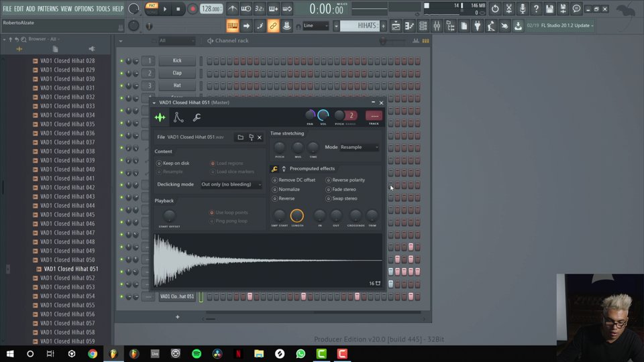Open envelope/instrument settings tab icon
The image size is (644, 362).
tap(178, 118)
